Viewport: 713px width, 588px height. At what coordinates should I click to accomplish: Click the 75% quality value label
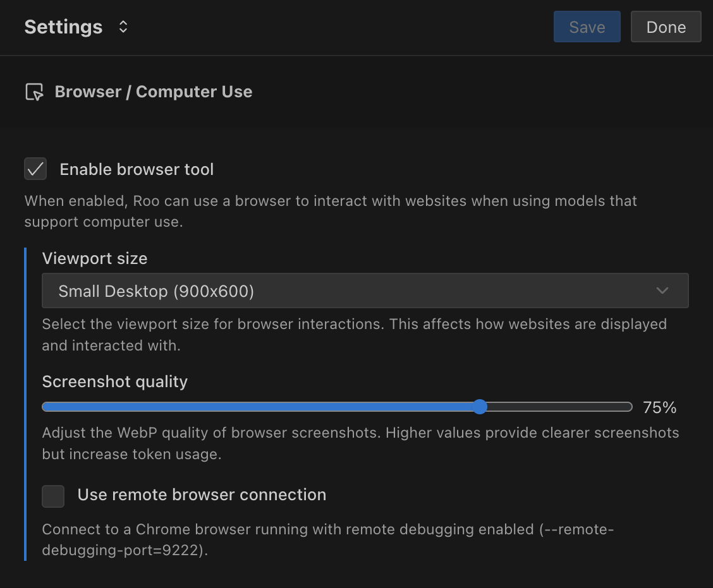pyautogui.click(x=659, y=407)
